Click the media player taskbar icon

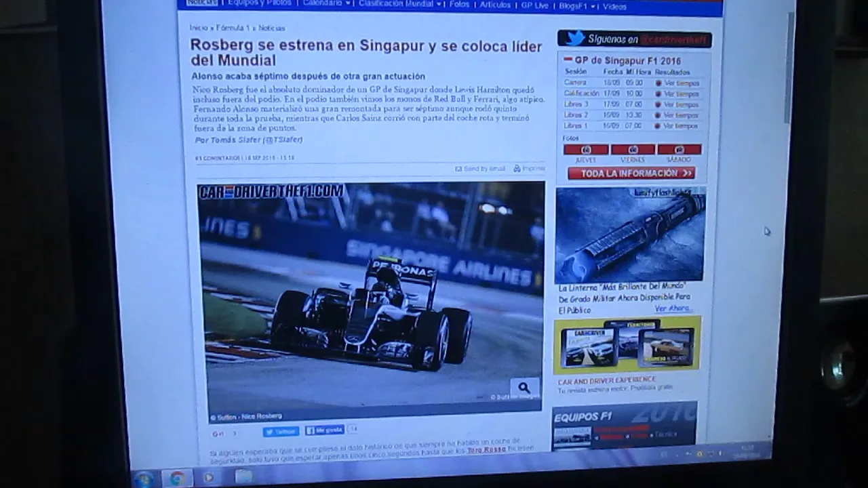pyautogui.click(x=208, y=478)
